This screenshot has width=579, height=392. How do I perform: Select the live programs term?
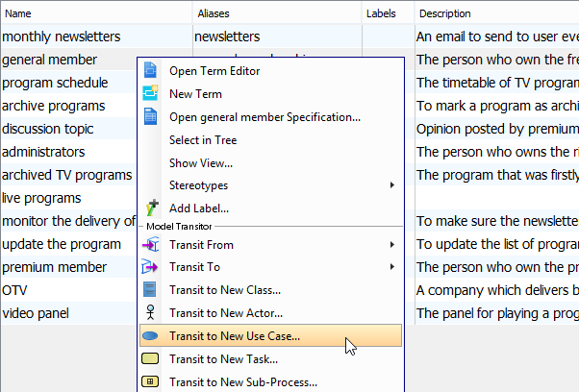pos(41,198)
